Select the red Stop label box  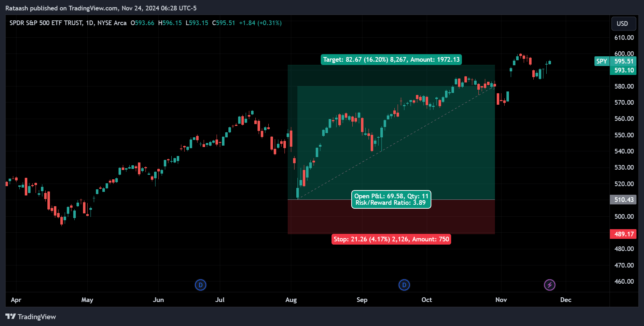[x=391, y=239]
